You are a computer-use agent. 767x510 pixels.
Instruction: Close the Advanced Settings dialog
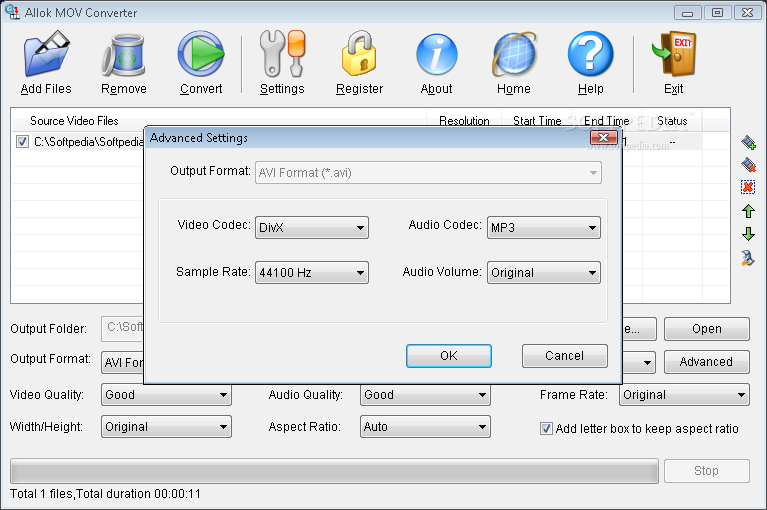click(x=604, y=137)
